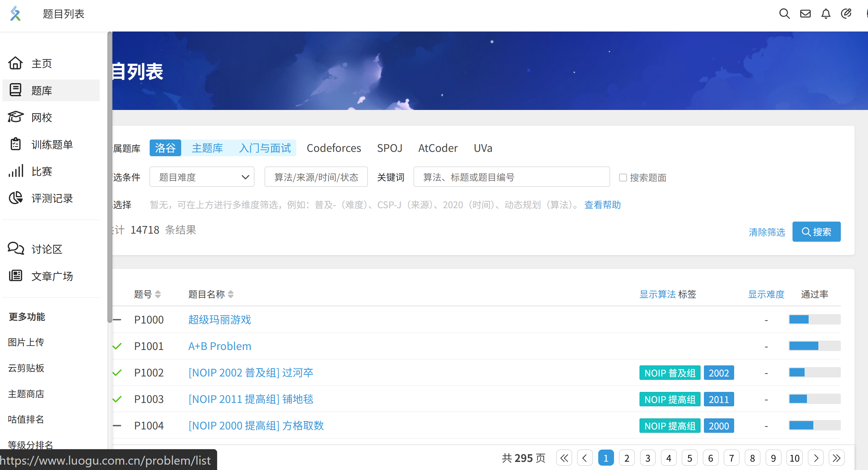Open the search magnifier icon in header
The height and width of the screenshot is (470, 868).
pos(784,14)
